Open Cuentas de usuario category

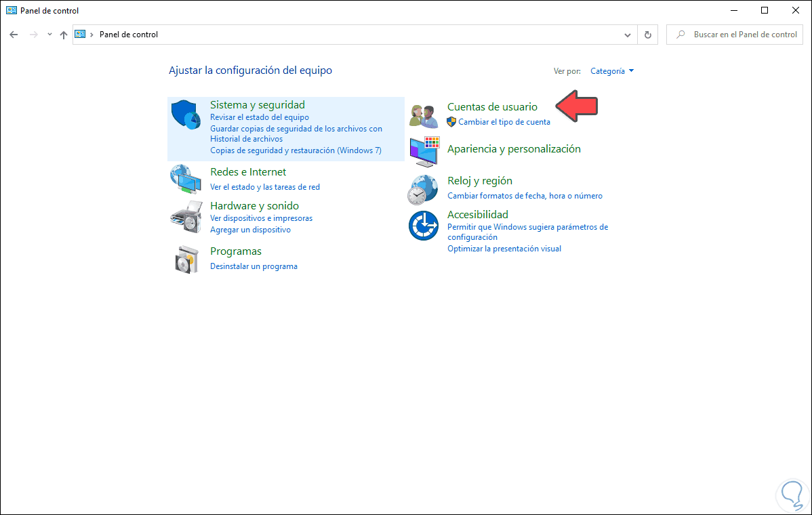click(493, 106)
